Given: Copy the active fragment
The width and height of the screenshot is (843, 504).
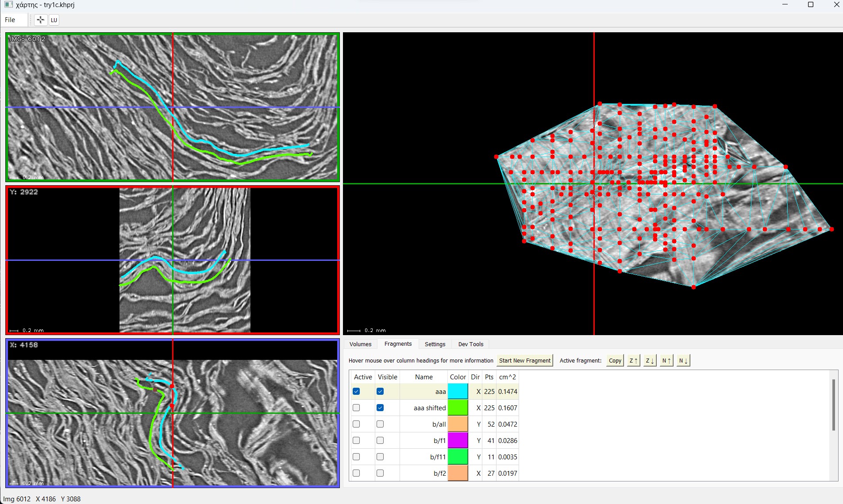Looking at the screenshot, I should tap(615, 361).
